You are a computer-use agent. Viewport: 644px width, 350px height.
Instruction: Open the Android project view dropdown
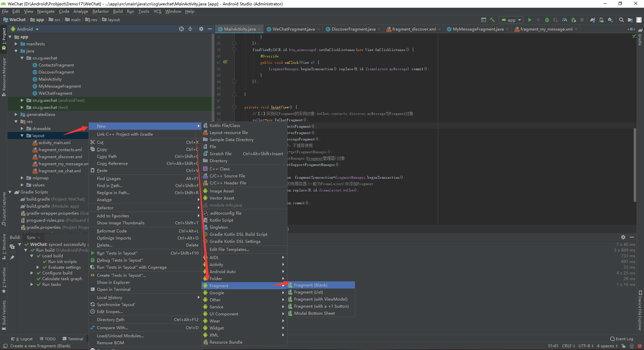pos(25,29)
